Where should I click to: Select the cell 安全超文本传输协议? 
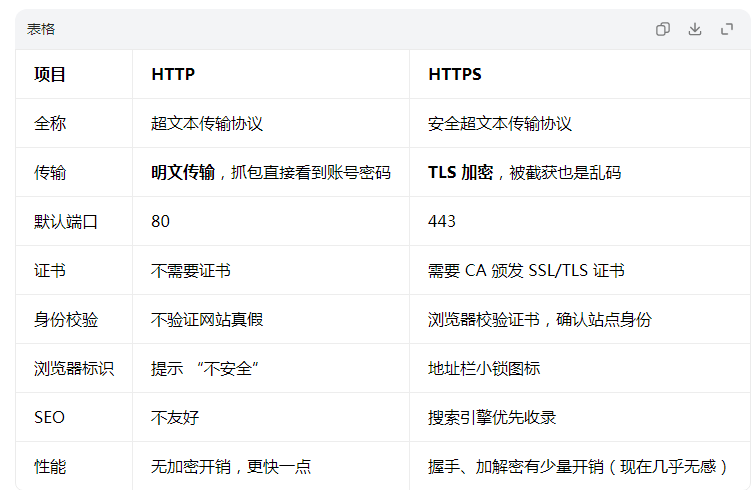500,124
